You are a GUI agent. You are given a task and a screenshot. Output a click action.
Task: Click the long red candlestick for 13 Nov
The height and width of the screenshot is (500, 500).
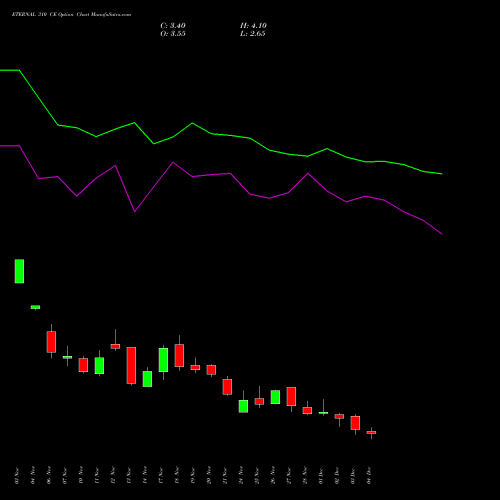pyautogui.click(x=131, y=366)
